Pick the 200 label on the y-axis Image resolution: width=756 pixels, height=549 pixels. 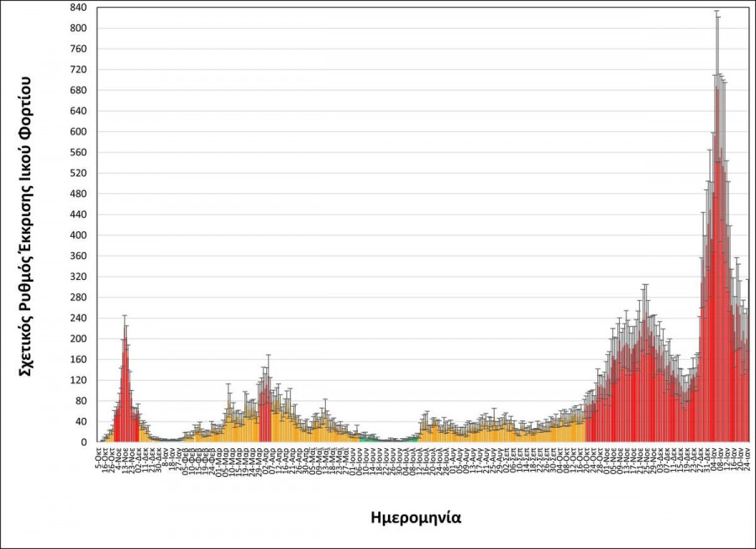point(78,339)
